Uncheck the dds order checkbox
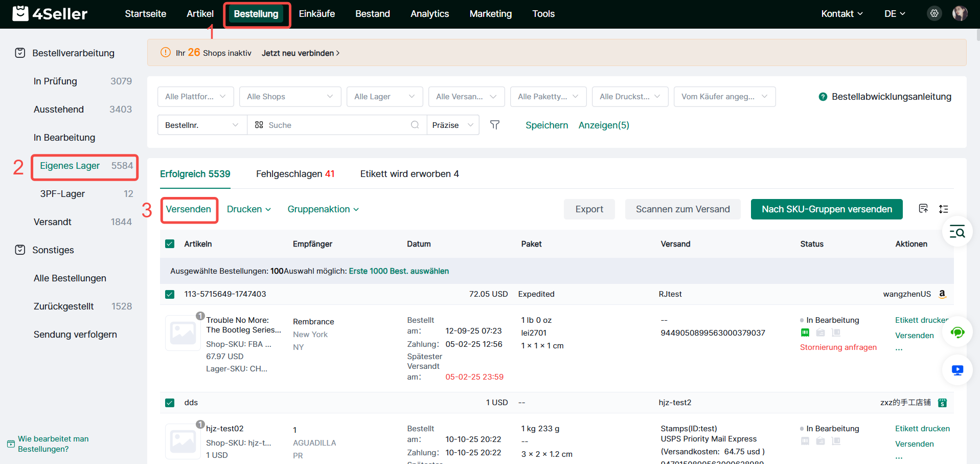 (x=170, y=403)
